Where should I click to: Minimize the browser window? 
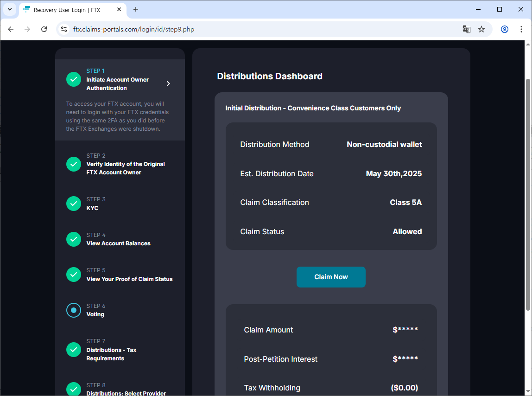(478, 10)
